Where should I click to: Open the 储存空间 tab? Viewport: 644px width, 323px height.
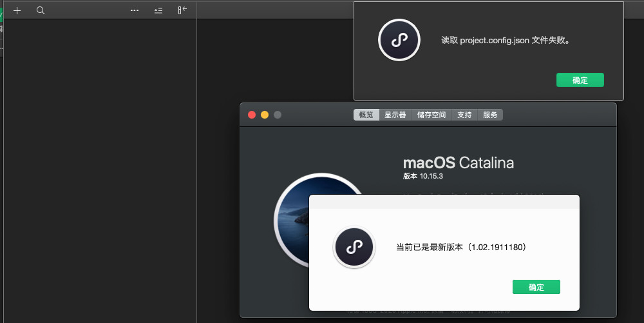pos(431,115)
